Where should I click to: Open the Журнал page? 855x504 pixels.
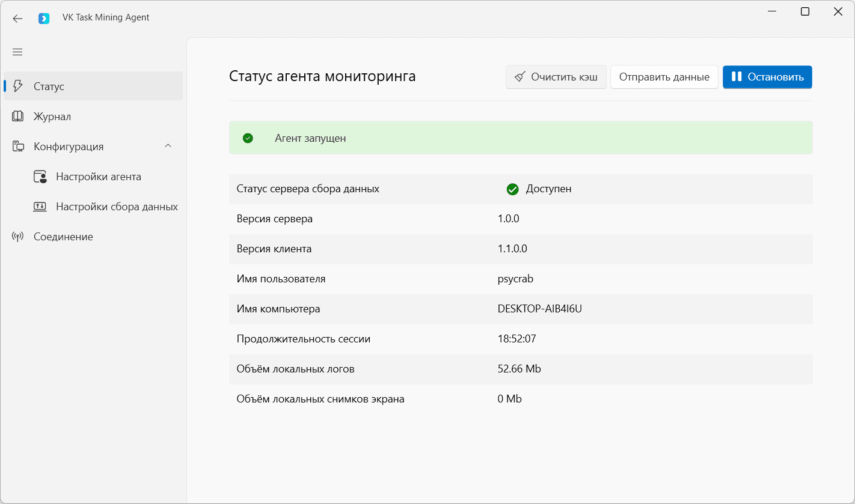(93, 116)
